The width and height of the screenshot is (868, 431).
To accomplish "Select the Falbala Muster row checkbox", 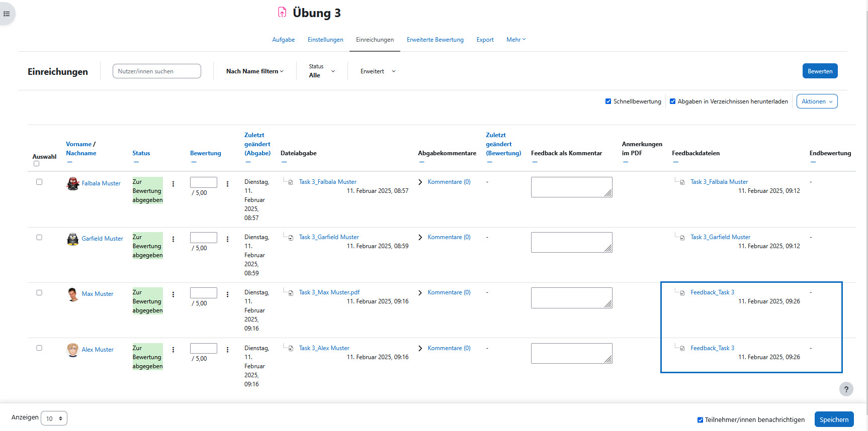I will pyautogui.click(x=39, y=182).
